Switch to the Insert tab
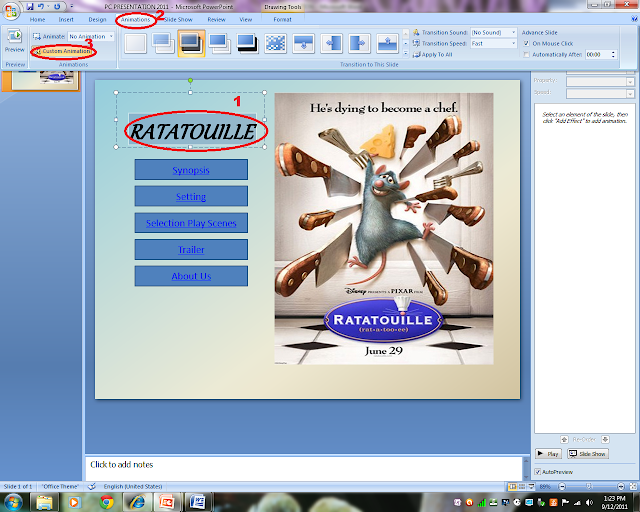The height and width of the screenshot is (512, 640). pos(66,19)
